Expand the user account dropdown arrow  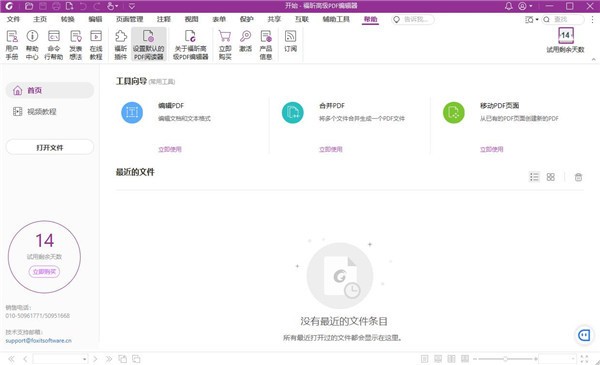coord(531,6)
